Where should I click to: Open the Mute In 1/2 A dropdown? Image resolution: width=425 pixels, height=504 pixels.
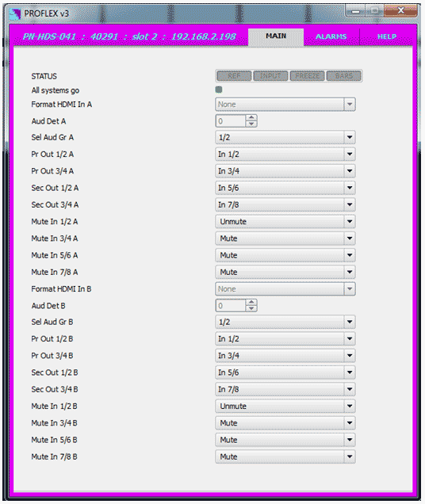(285, 221)
